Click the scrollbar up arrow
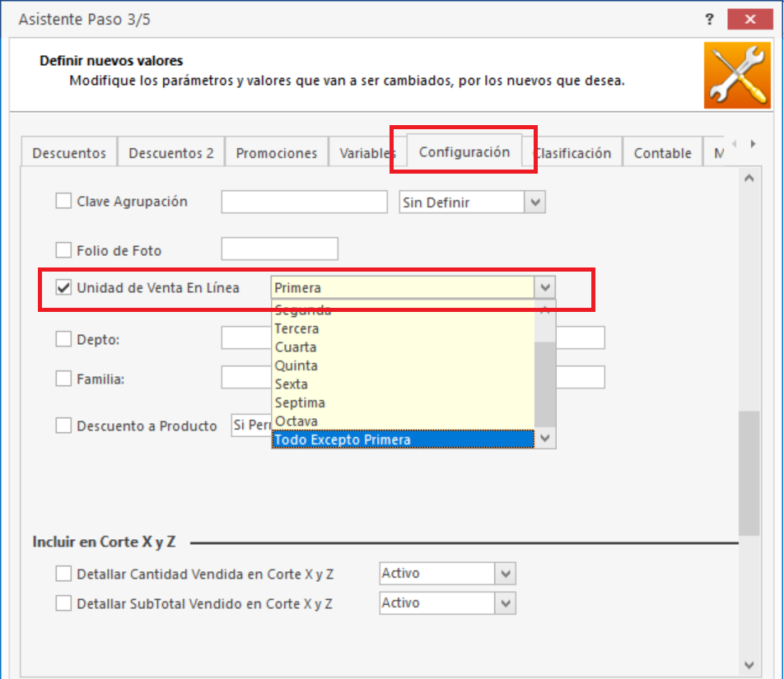 pos(749,177)
